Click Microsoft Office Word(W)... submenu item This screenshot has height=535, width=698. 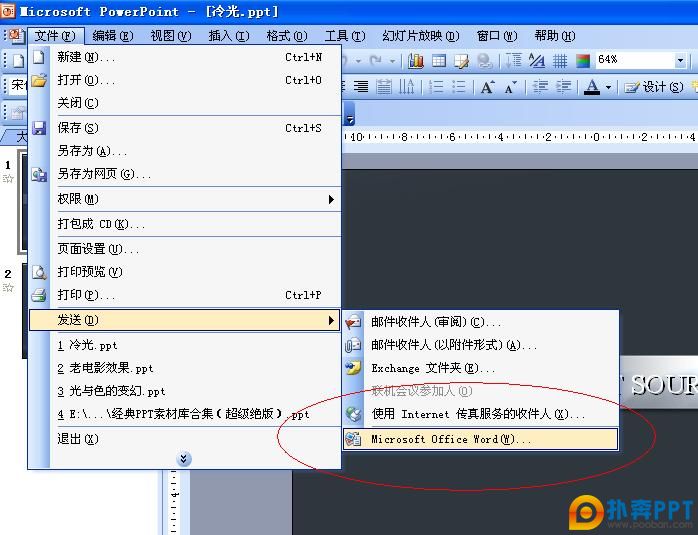481,439
